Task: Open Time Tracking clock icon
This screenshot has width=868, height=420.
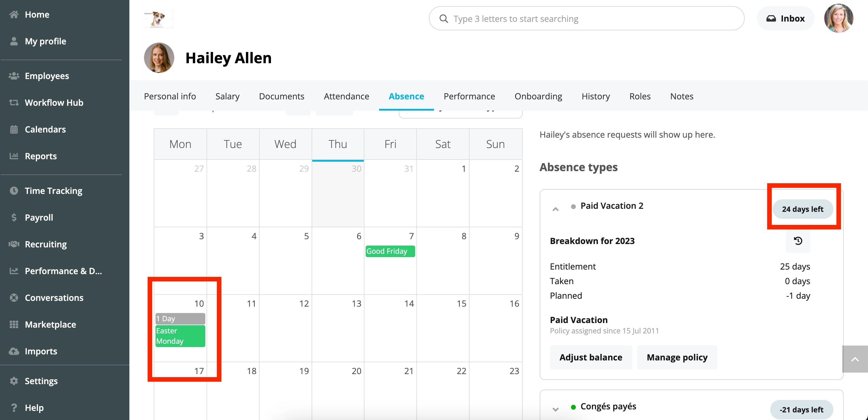Action: click(14, 191)
